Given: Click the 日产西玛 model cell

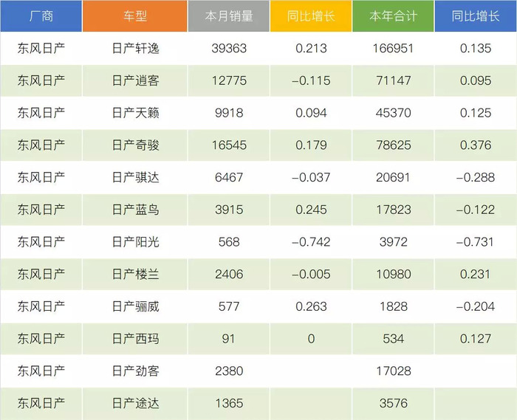Looking at the screenshot, I should coord(135,339).
